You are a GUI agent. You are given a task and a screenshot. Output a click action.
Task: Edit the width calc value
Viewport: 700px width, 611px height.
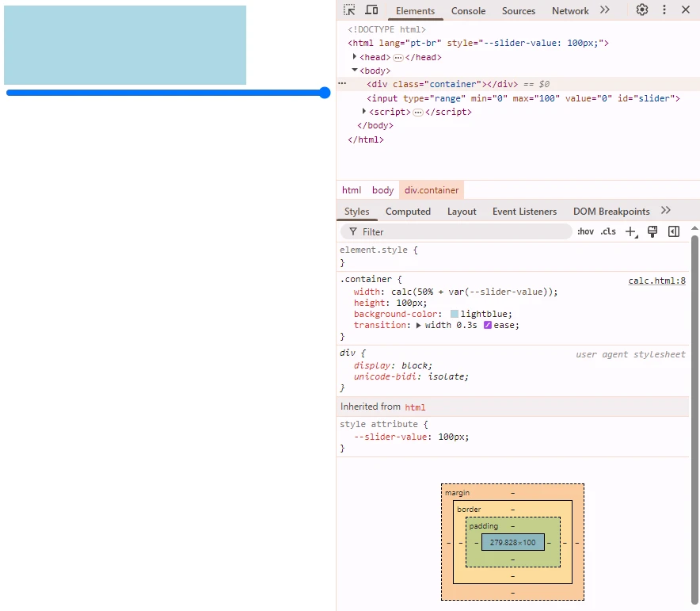pos(472,292)
